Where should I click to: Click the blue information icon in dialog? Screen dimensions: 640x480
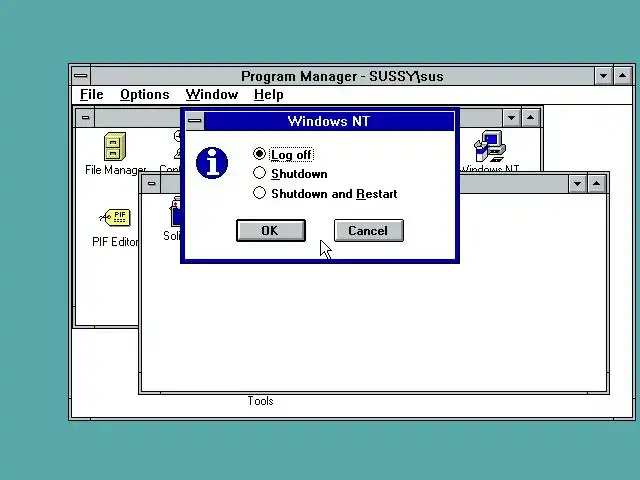point(212,163)
